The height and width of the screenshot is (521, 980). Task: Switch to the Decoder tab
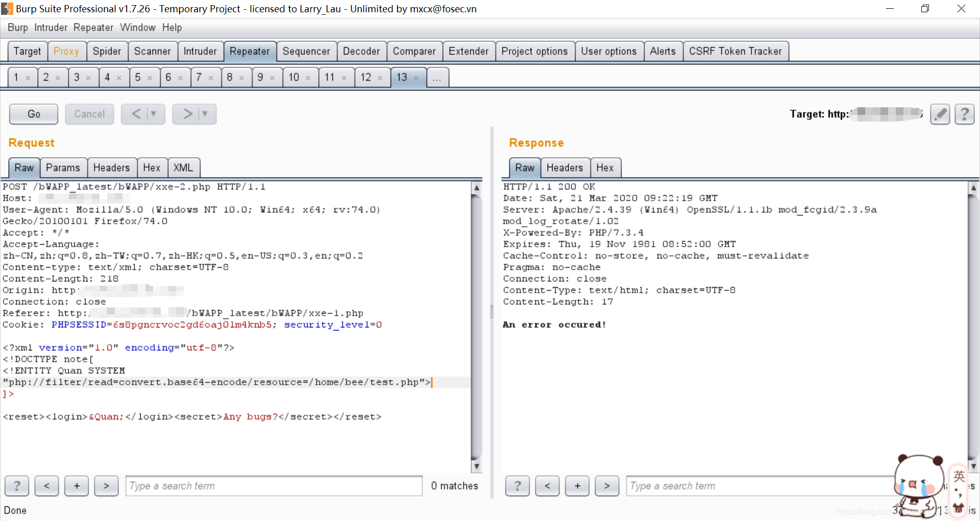[361, 51]
